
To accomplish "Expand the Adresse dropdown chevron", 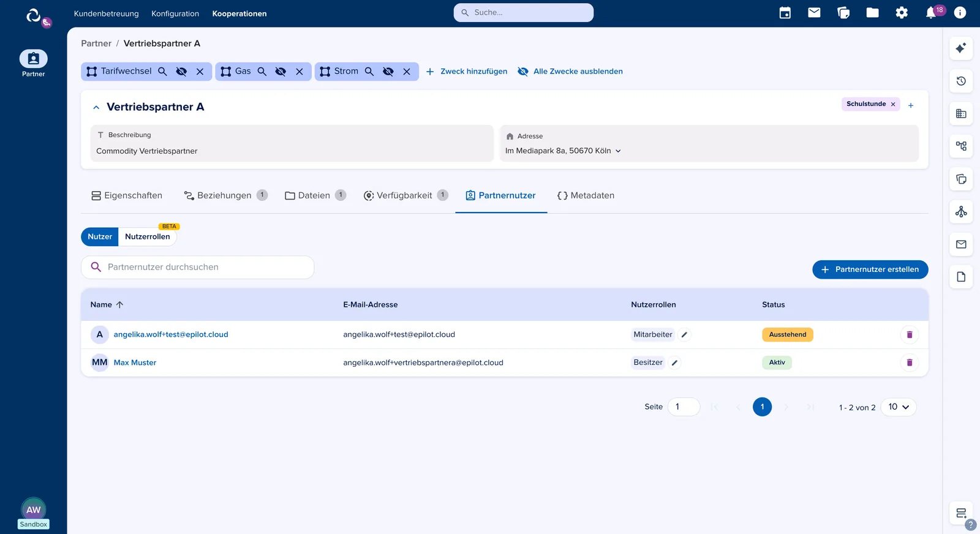I will [x=618, y=151].
